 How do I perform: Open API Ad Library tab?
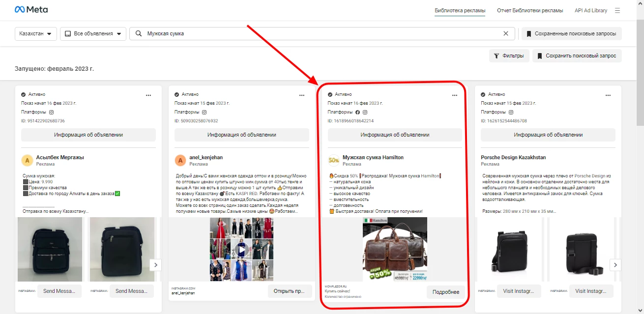click(590, 10)
